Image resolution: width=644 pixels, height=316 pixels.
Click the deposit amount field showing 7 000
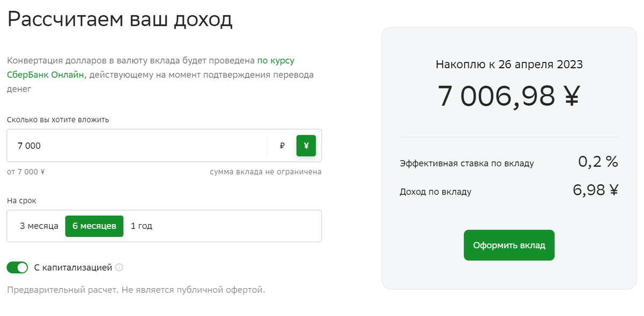coord(137,146)
